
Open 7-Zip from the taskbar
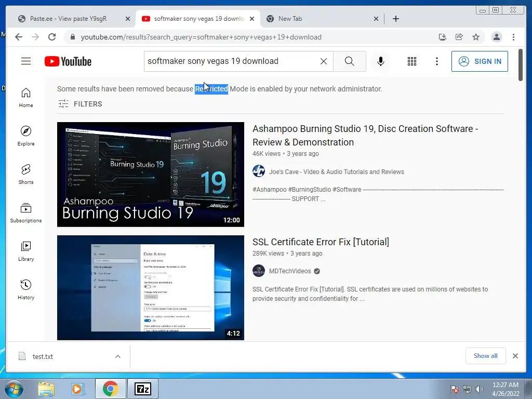click(142, 389)
